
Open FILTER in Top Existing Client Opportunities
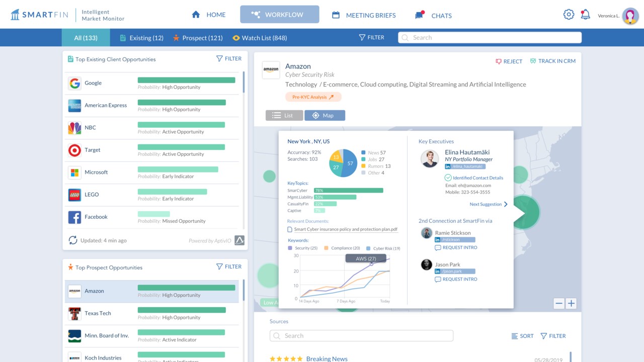point(229,59)
